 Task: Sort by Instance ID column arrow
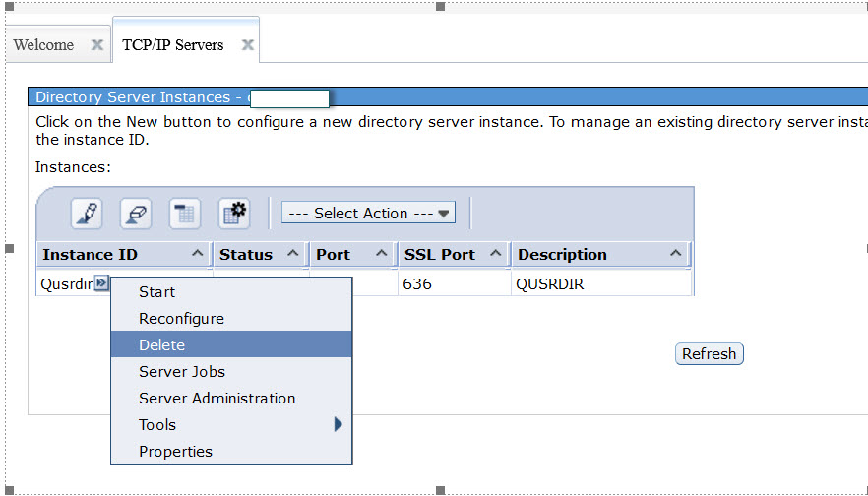tap(197, 254)
